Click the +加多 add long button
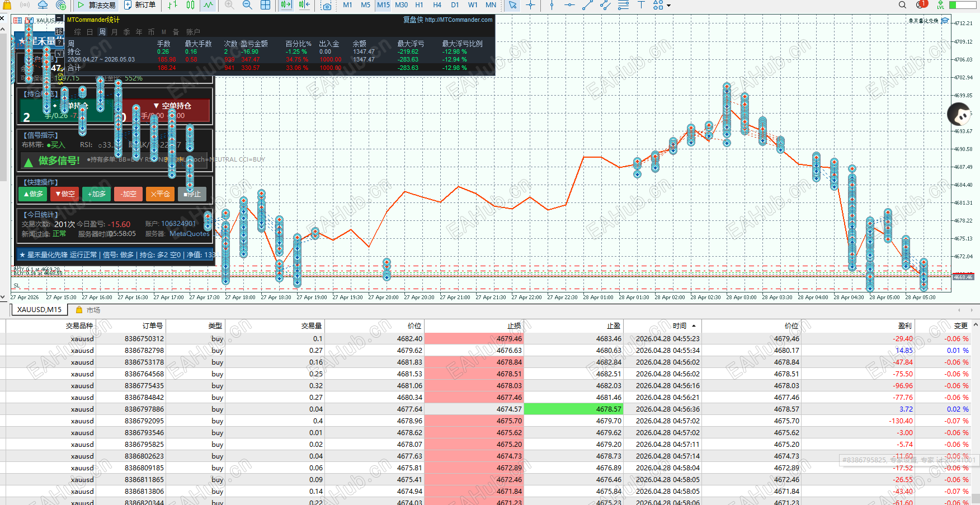The width and height of the screenshot is (980, 505). pos(97,194)
